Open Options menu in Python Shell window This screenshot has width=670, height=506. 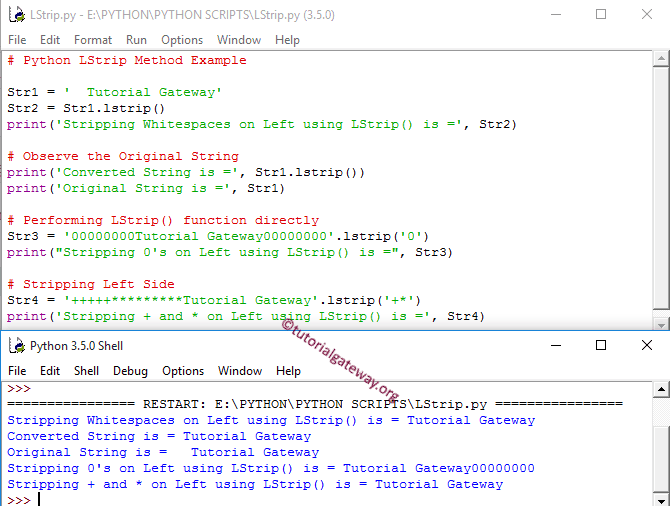tap(183, 371)
